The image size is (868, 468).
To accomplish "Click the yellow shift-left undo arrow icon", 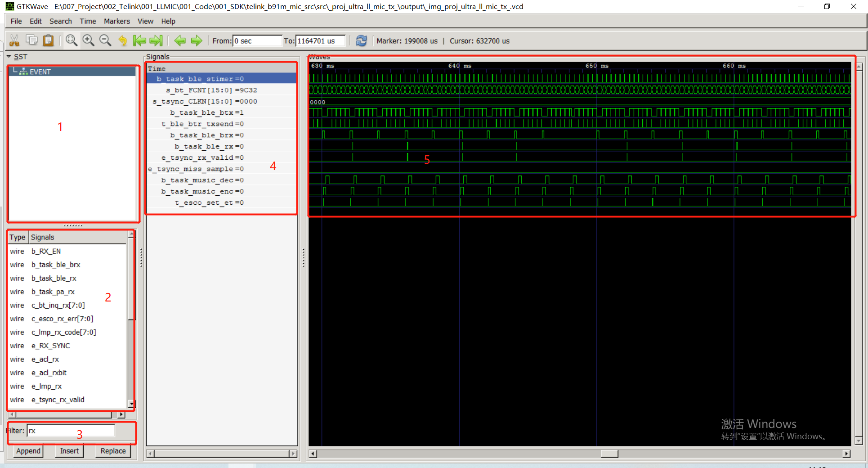I will coord(123,40).
